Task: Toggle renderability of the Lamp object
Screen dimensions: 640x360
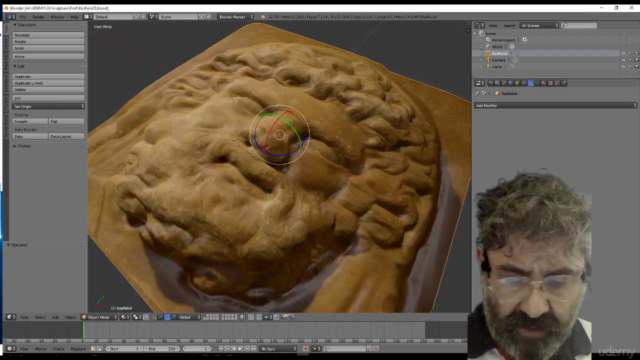Action: [x=636, y=66]
